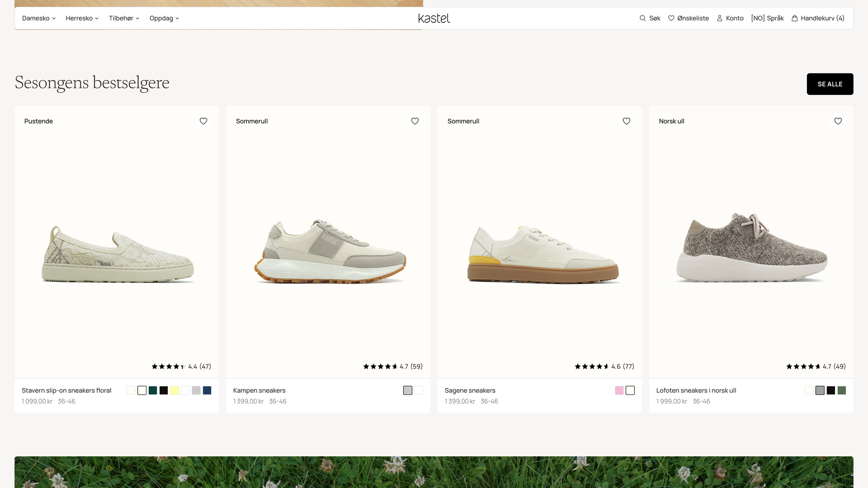
Task: Open the Kampen sneakers product link
Action: point(259,390)
